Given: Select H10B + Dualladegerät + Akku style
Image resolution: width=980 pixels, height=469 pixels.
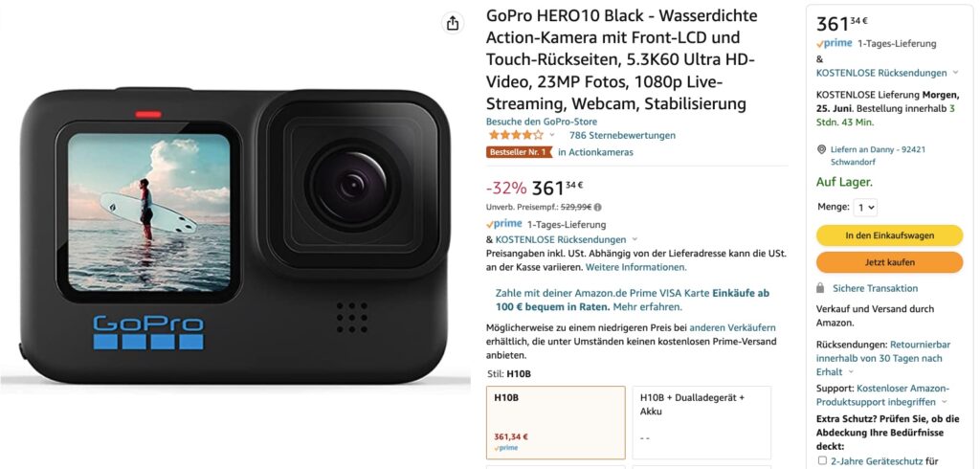Looking at the screenshot, I should pyautogui.click(x=702, y=423).
